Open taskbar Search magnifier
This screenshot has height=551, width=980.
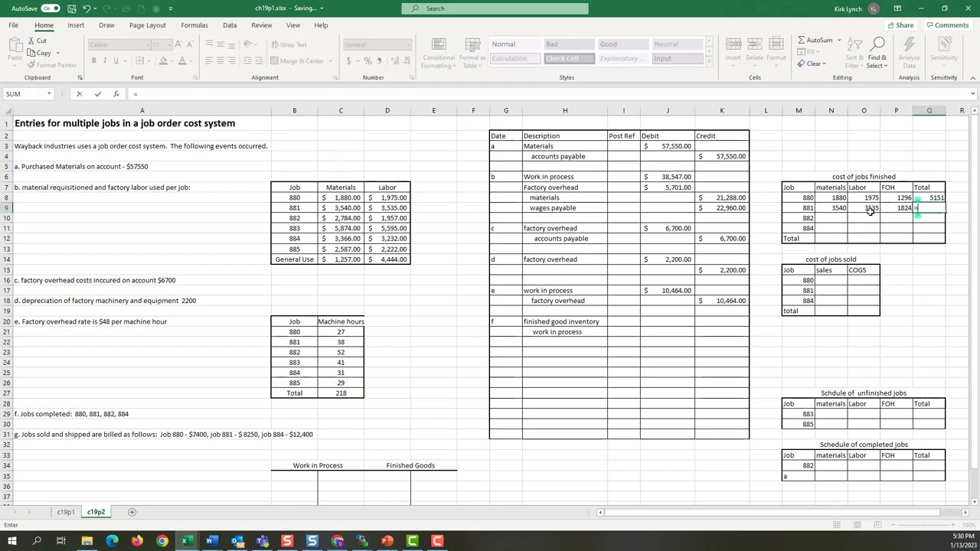coord(37,541)
